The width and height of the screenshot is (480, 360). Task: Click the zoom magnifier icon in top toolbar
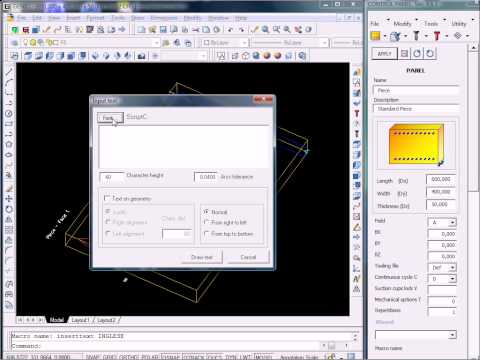point(265,30)
